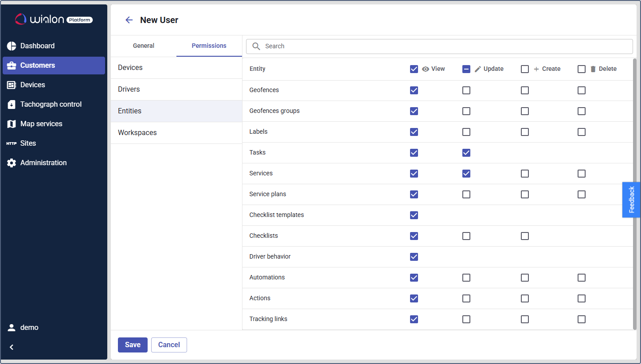Open Customers via the briefcase icon
Screen dimensions: 641x364
[x=12, y=66]
